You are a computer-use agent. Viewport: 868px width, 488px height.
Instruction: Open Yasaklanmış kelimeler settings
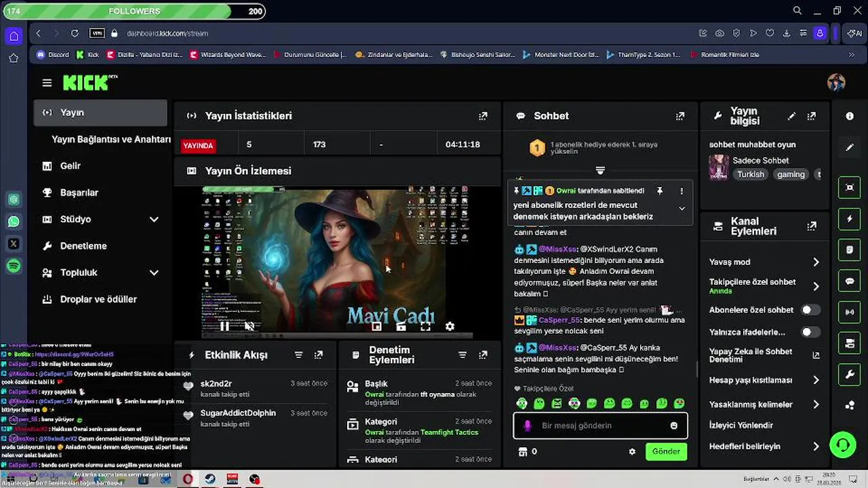pos(765,405)
